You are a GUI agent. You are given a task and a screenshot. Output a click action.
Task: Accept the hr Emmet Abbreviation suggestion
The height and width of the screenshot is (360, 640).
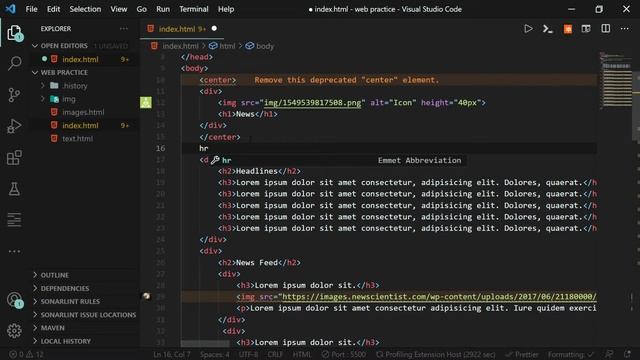click(337, 160)
